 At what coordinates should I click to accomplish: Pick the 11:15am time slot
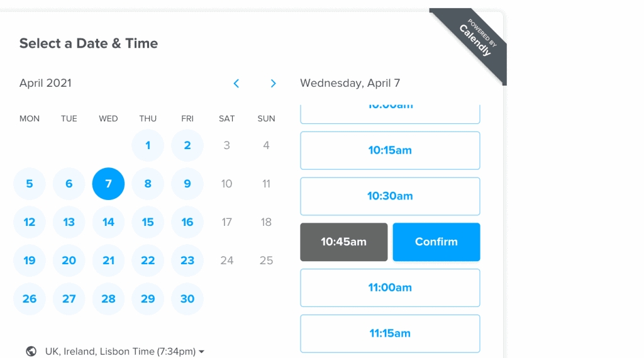390,333
